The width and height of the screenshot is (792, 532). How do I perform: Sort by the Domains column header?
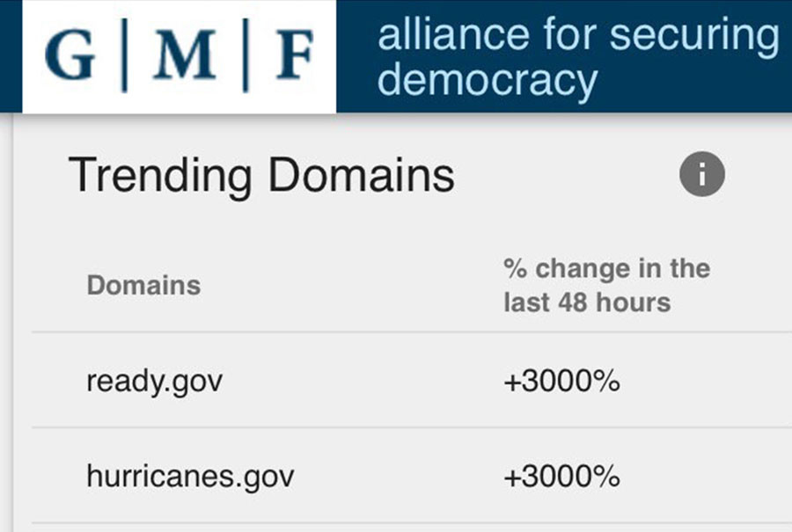[144, 285]
